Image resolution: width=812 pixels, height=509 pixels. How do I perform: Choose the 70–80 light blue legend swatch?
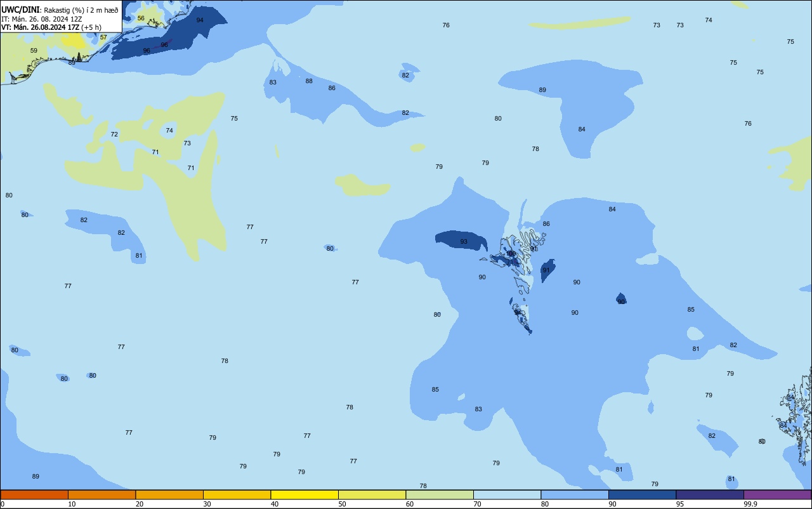507,494
